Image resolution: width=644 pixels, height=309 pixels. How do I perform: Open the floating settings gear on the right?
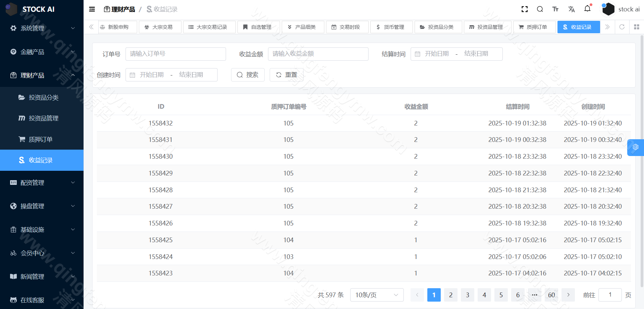pyautogui.click(x=636, y=147)
